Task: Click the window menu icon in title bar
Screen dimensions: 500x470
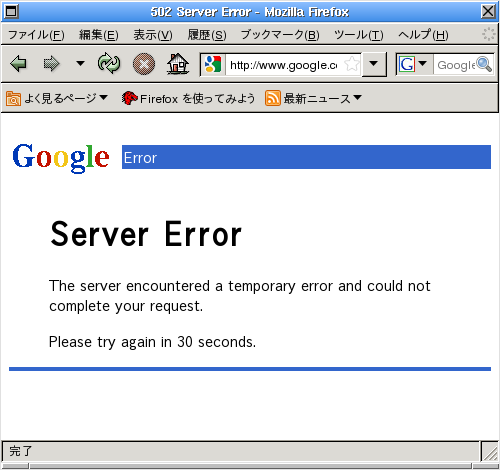Action: [x=11, y=12]
